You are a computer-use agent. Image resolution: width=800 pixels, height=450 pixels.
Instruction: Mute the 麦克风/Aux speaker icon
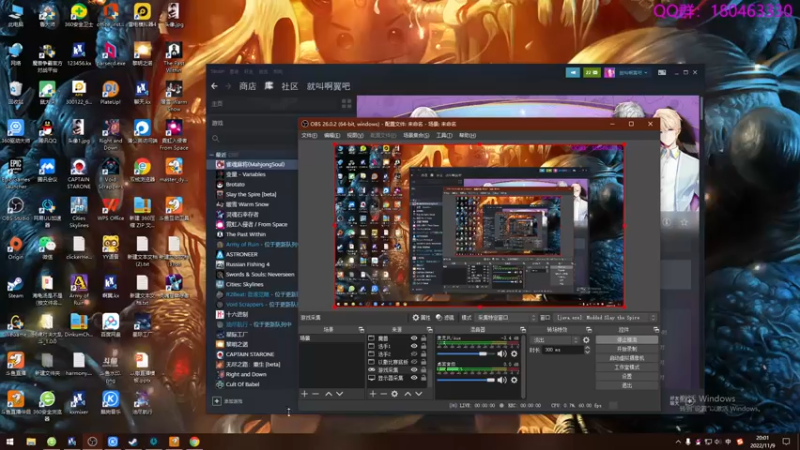(502, 354)
